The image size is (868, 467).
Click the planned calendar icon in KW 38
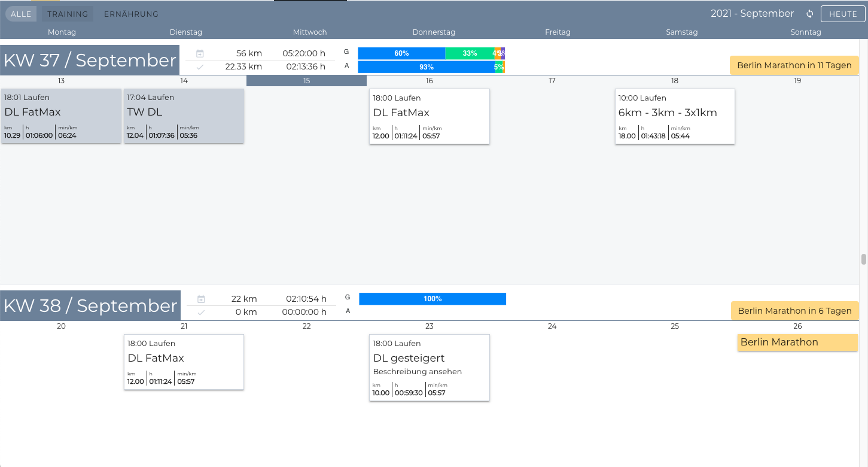point(201,299)
